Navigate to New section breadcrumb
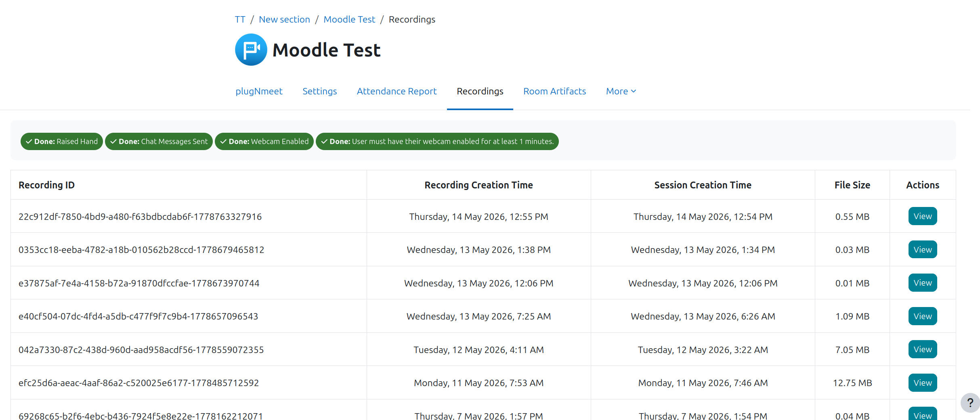This screenshot has height=420, width=980. [x=284, y=19]
